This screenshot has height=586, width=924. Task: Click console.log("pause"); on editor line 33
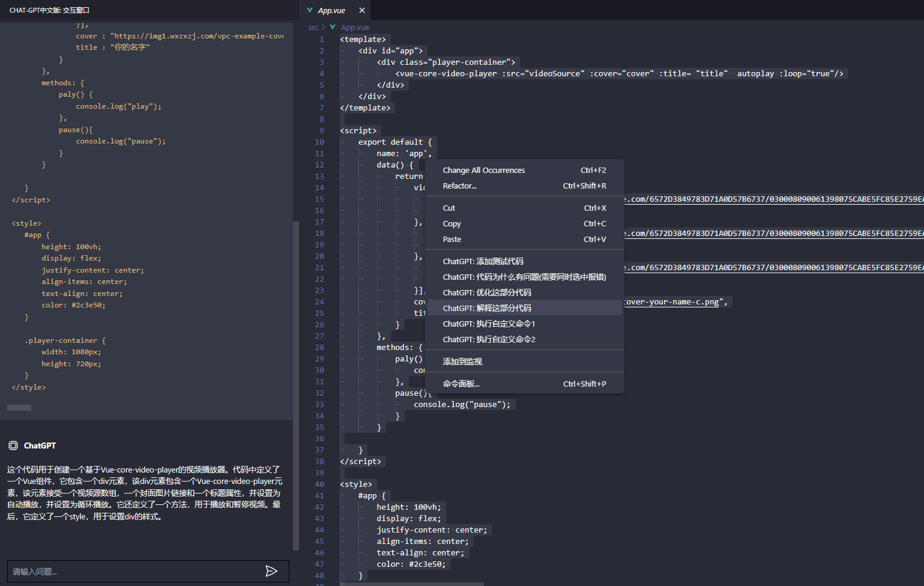pyautogui.click(x=462, y=404)
